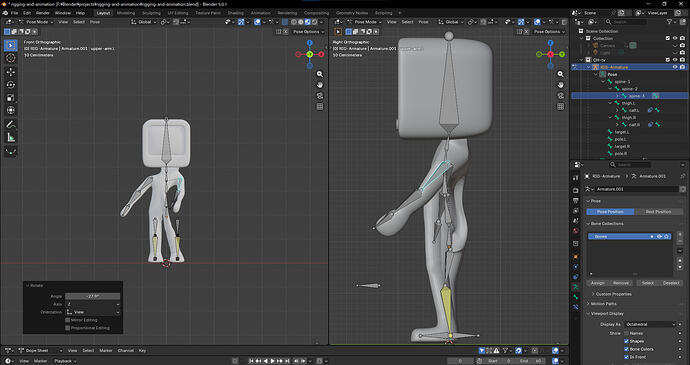Click the Angle value field in Rotate panel
This screenshot has width=690, height=365.
pos(92,296)
